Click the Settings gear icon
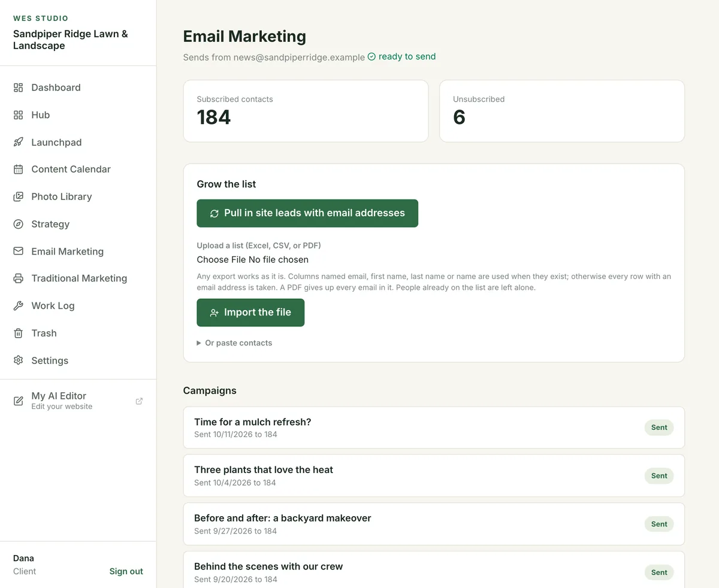The height and width of the screenshot is (588, 719). tap(19, 360)
